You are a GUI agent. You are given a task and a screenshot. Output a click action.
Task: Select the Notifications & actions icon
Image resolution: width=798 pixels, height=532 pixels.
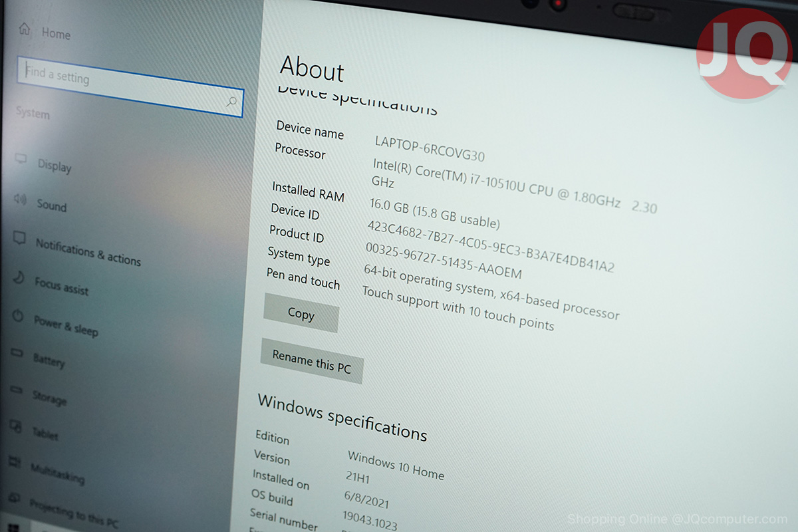19,238
